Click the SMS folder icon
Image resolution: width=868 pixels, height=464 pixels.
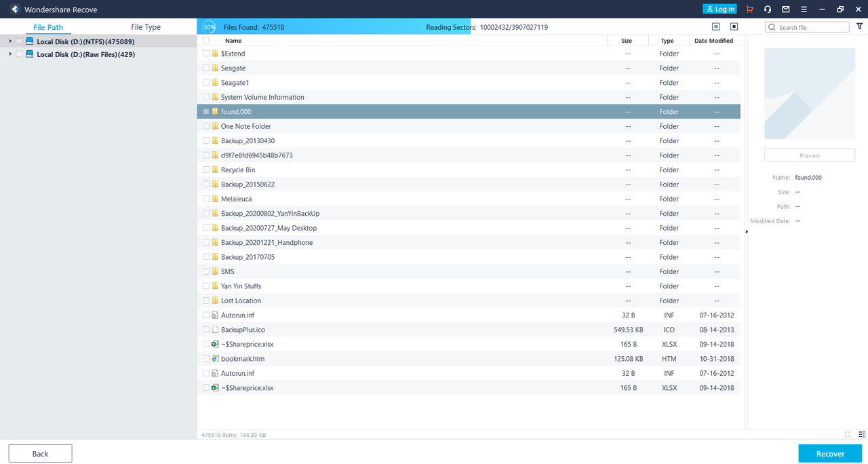click(x=215, y=271)
